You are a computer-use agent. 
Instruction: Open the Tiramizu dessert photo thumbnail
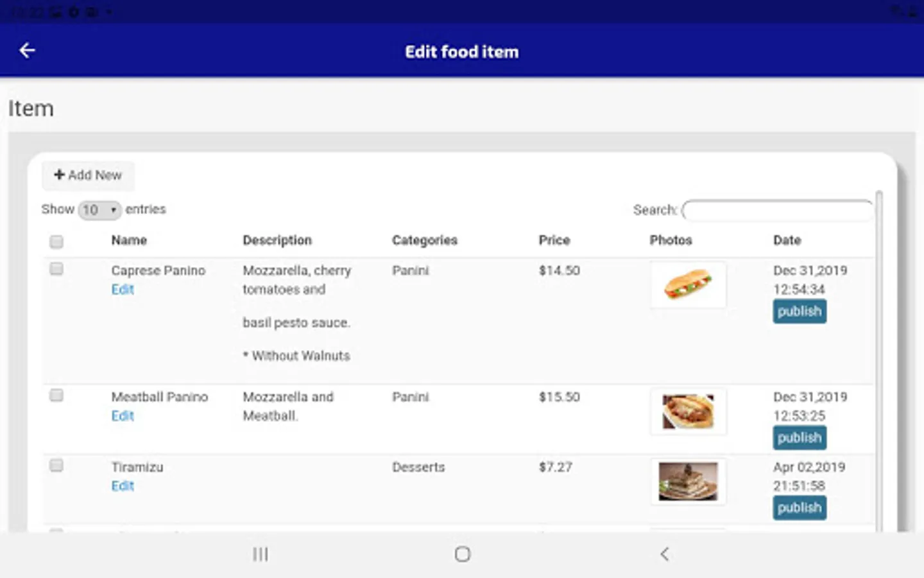pyautogui.click(x=688, y=482)
